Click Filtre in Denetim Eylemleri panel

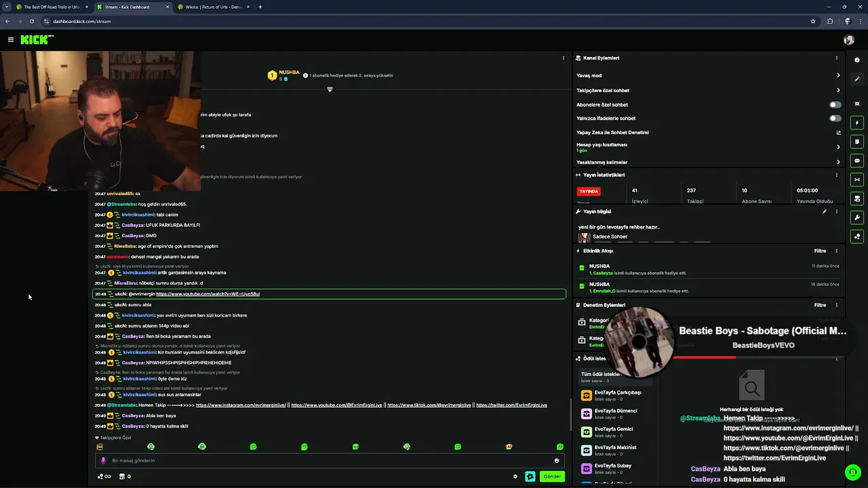tap(820, 305)
